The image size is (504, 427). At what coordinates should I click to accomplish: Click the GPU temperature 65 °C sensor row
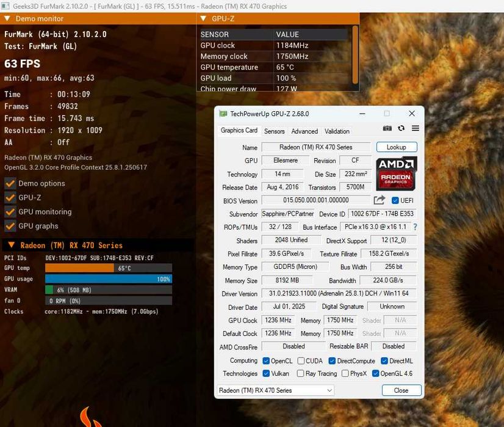275,67
